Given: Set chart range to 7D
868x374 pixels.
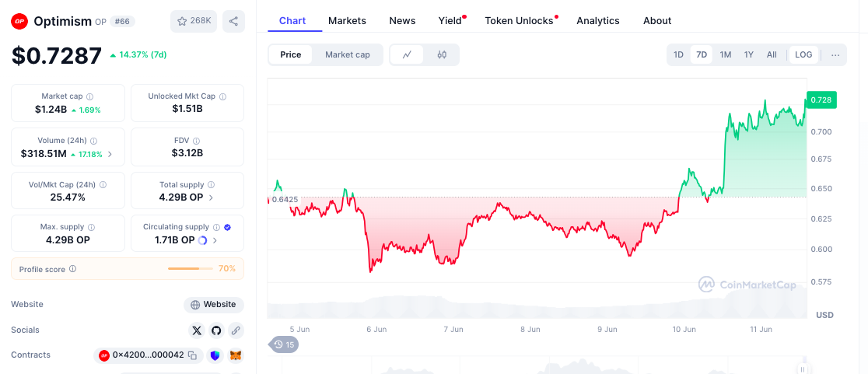Looking at the screenshot, I should pyautogui.click(x=702, y=54).
